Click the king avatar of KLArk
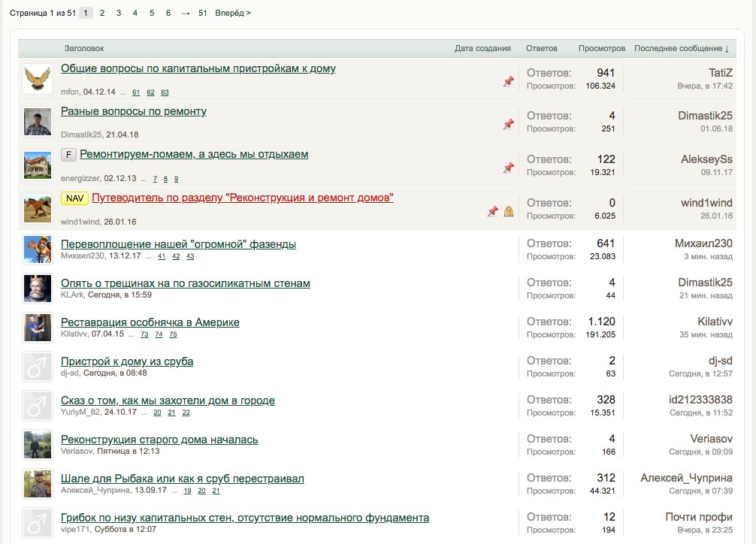This screenshot has height=544, width=756. pyautogui.click(x=37, y=288)
